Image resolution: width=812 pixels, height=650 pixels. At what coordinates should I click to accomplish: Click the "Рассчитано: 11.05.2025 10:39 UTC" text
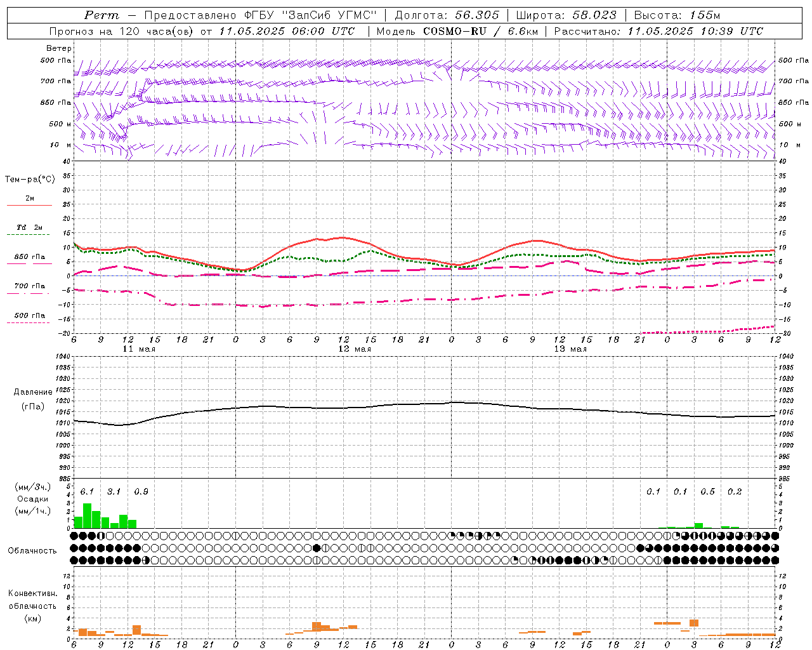(x=658, y=31)
